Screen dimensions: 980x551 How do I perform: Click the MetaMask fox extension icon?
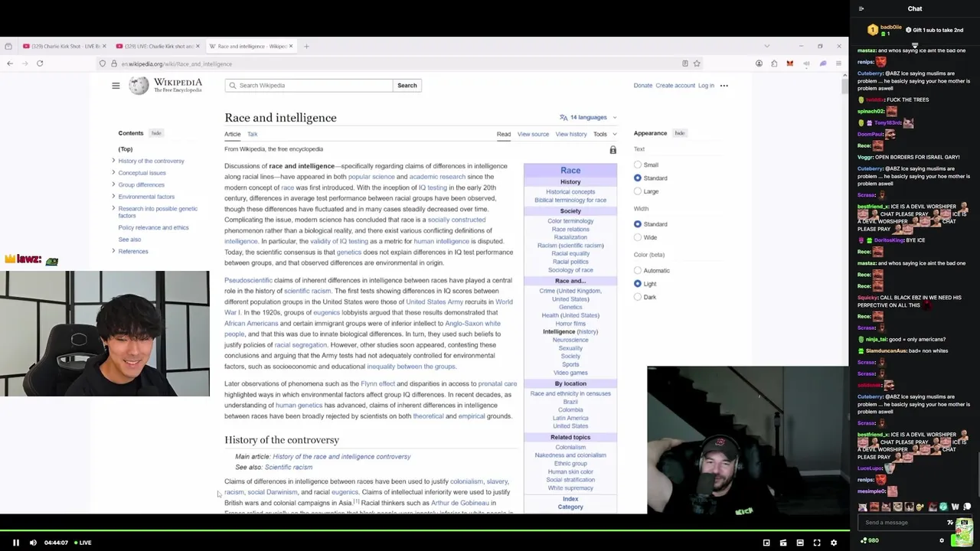[x=790, y=64]
